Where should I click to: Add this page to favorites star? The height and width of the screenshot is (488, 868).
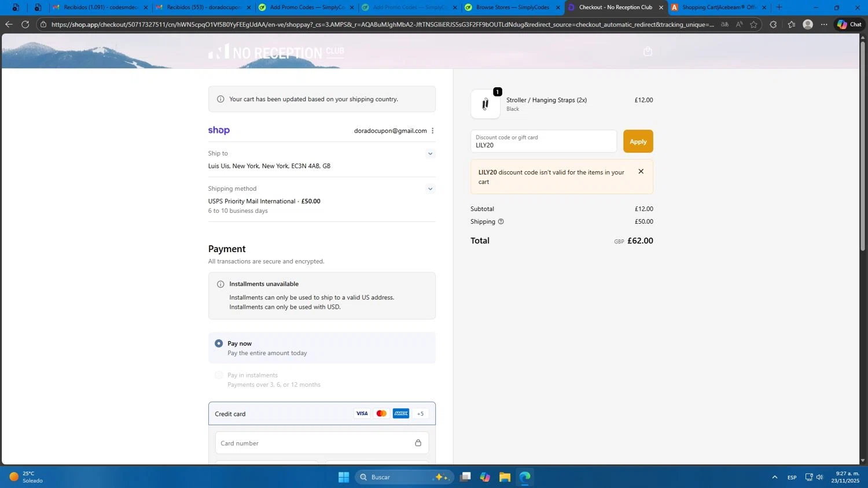tap(753, 24)
